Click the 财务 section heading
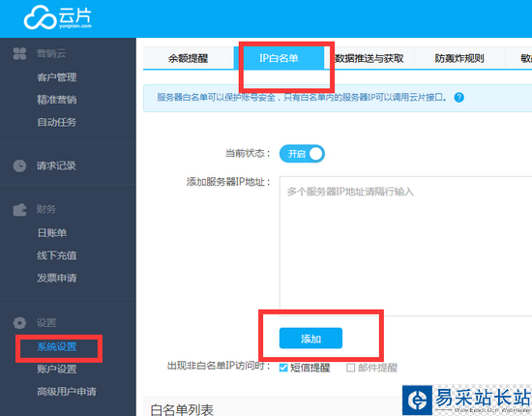532x416 pixels. 46,209
